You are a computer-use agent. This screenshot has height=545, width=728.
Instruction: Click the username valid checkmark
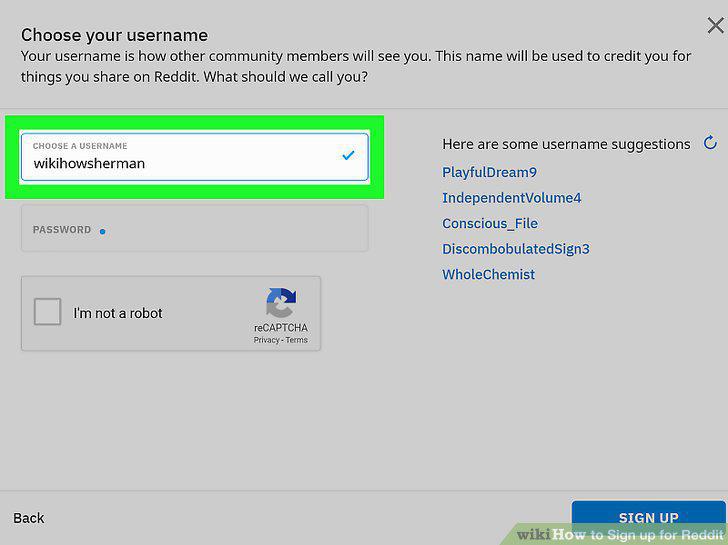pos(348,156)
